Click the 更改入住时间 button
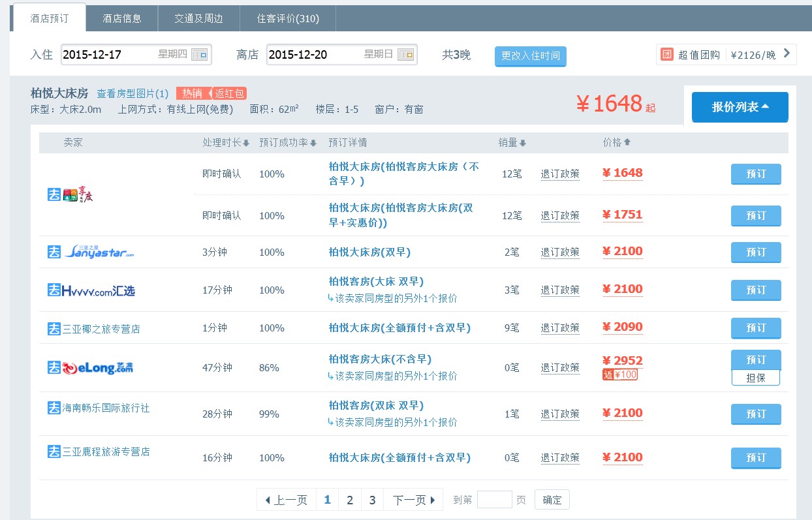 coord(530,56)
